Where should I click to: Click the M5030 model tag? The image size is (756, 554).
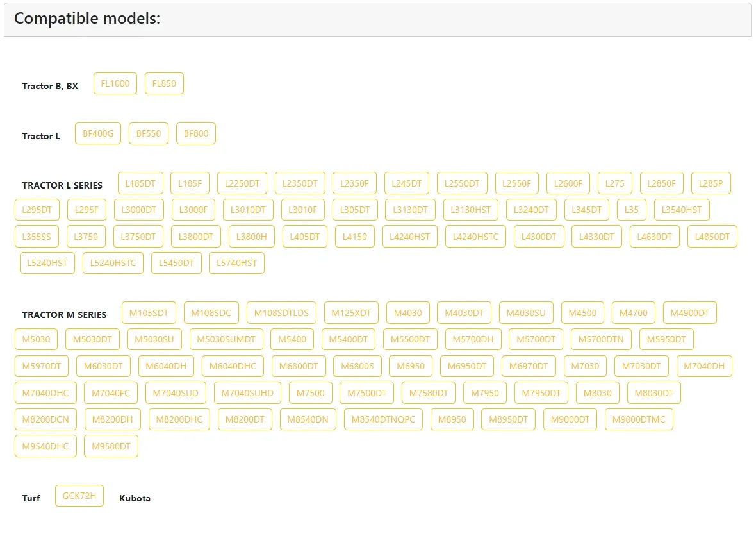(x=36, y=339)
